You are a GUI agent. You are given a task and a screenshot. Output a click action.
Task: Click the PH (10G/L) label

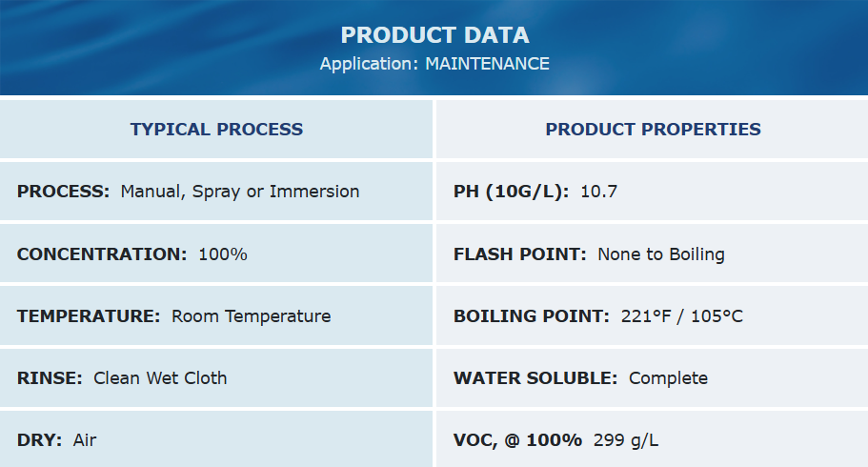coord(511,192)
